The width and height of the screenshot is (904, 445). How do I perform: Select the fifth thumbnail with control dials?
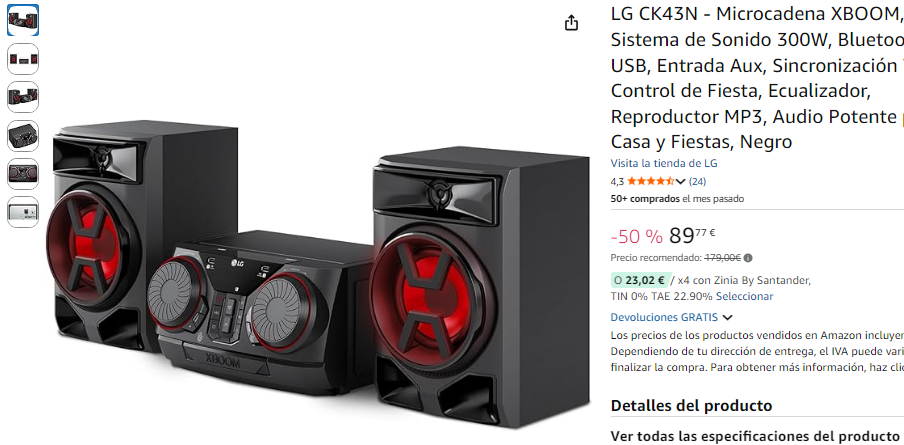tap(23, 174)
